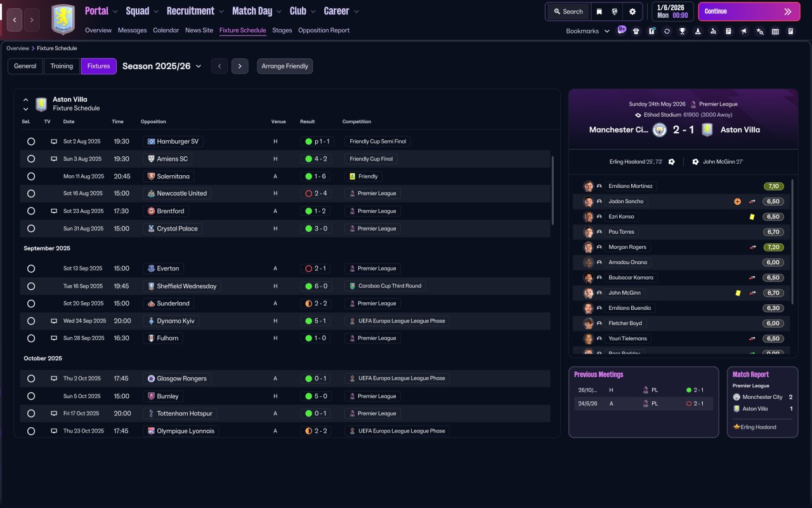
Task: Click the Tottenham Hotspur club badge
Action: coord(151,413)
